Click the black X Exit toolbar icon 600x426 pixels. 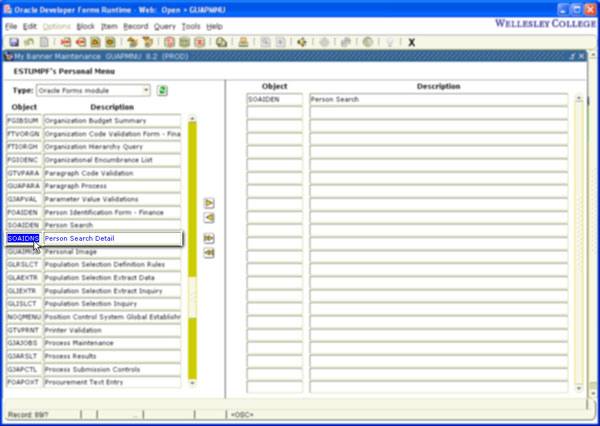point(411,42)
